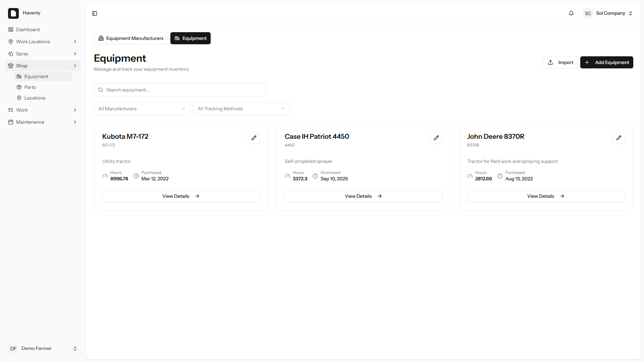Click the Kubota M7-172 card title

(x=125, y=136)
